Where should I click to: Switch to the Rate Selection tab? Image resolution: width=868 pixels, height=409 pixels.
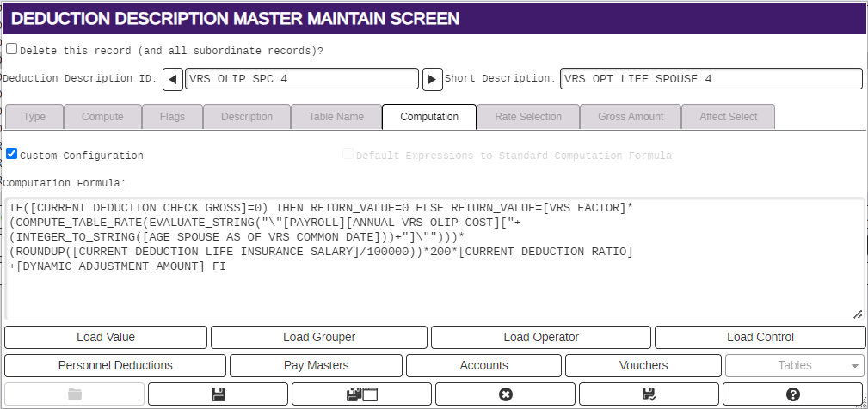click(528, 117)
